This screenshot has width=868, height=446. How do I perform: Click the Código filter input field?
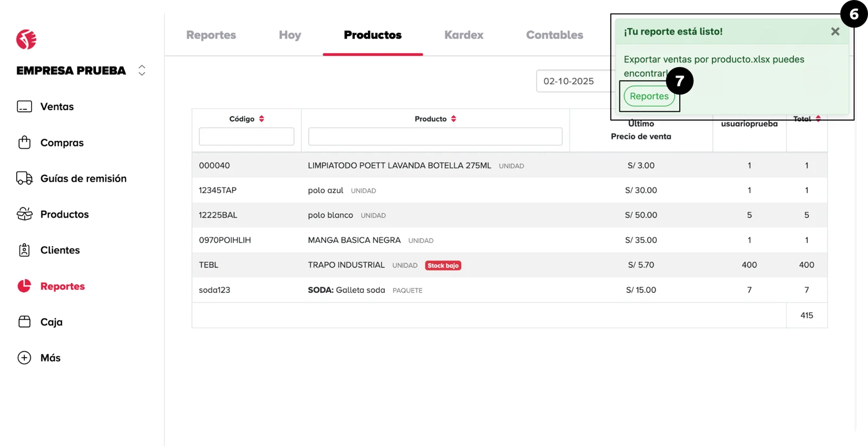click(246, 137)
